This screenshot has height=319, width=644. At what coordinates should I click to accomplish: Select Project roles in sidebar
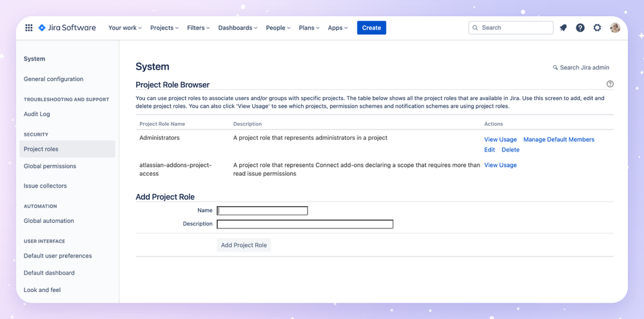coord(67,149)
